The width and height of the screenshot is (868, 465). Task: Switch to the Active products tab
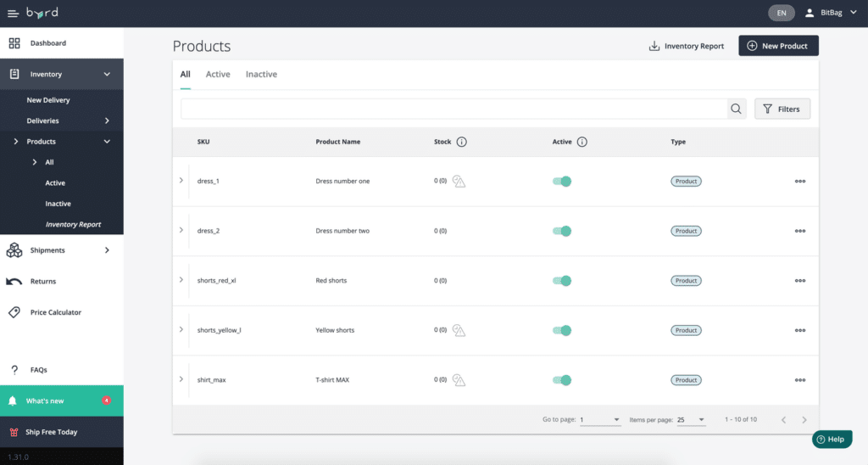click(x=218, y=75)
